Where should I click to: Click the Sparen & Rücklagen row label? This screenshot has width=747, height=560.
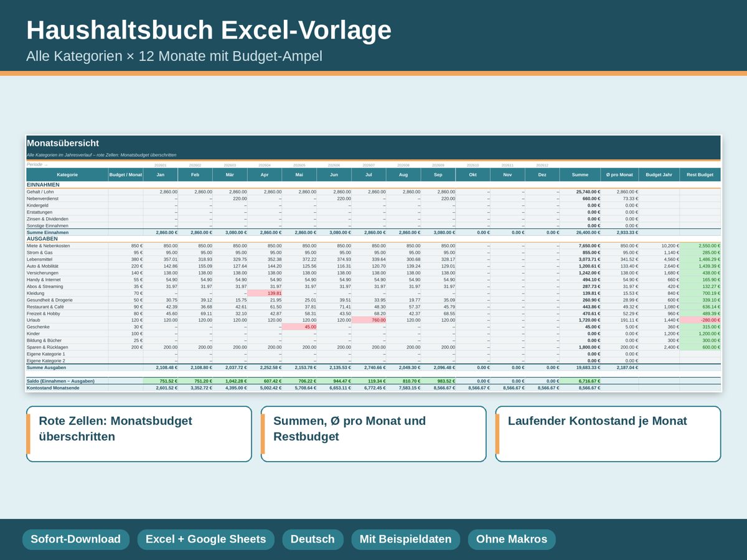47,347
